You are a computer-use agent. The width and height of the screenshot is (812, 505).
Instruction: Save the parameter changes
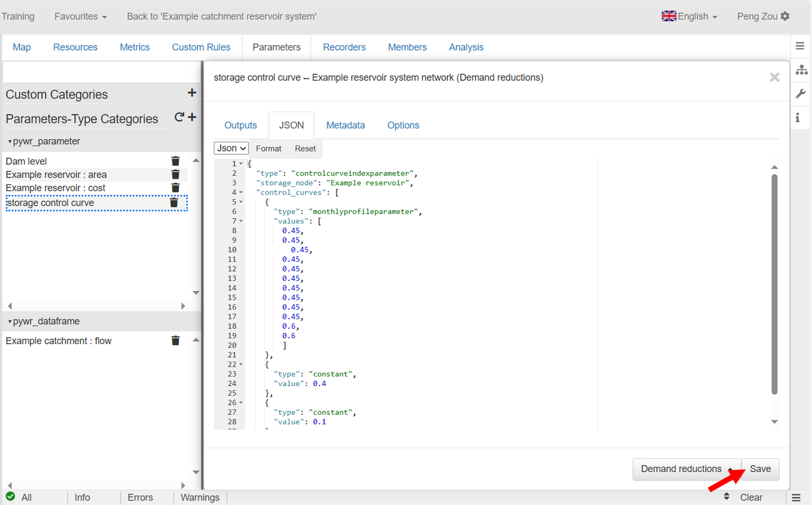760,469
